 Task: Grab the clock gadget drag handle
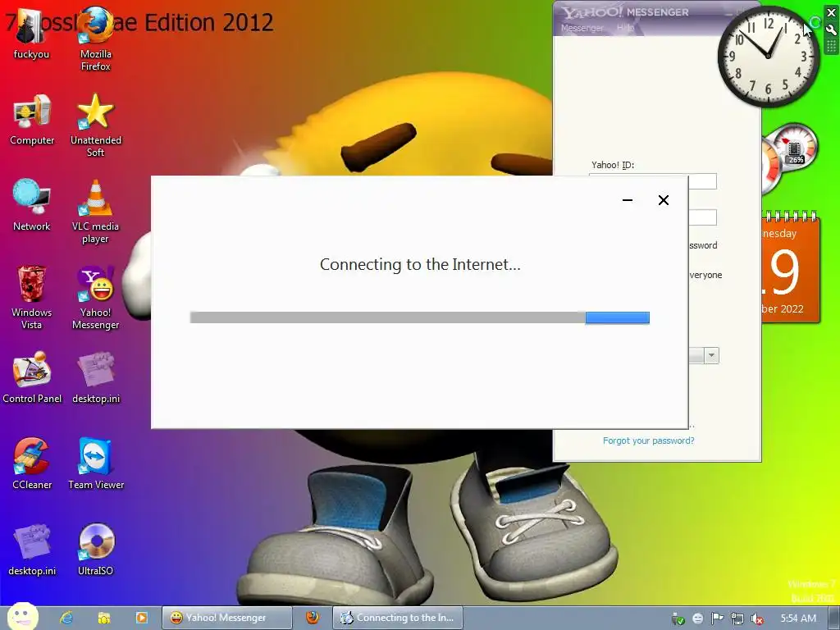[x=832, y=47]
